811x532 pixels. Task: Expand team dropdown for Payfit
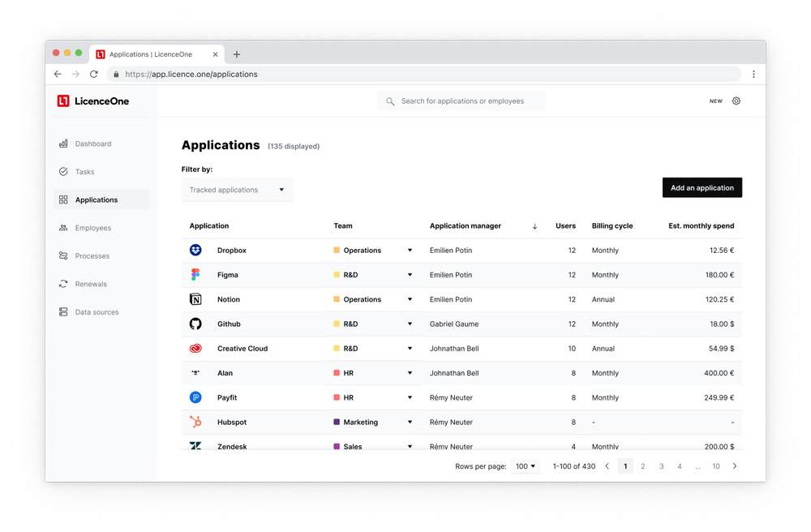tap(410, 397)
